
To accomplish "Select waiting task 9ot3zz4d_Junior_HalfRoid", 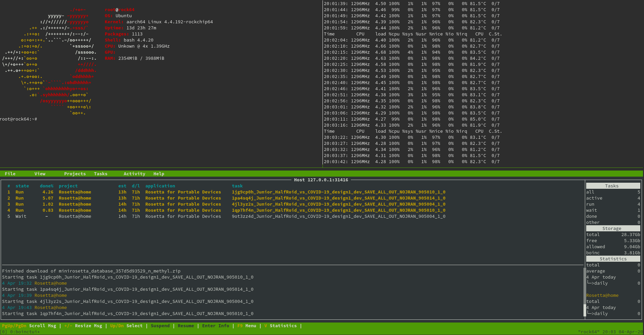I will pos(338,216).
